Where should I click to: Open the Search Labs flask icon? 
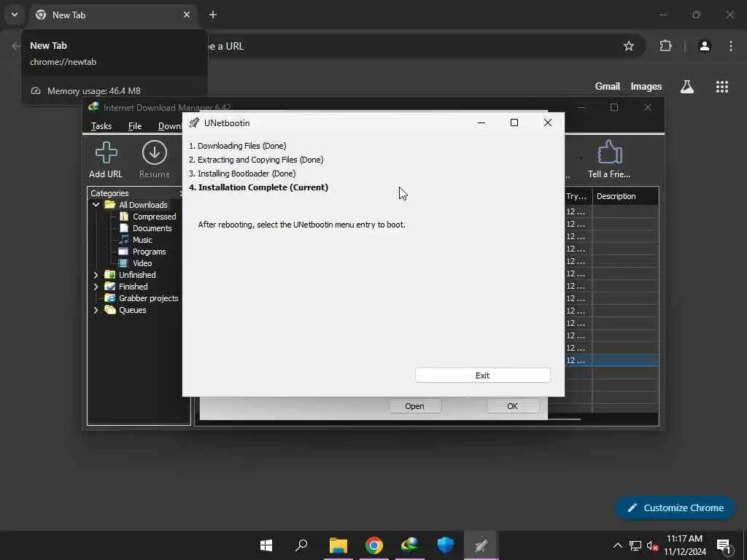[687, 87]
